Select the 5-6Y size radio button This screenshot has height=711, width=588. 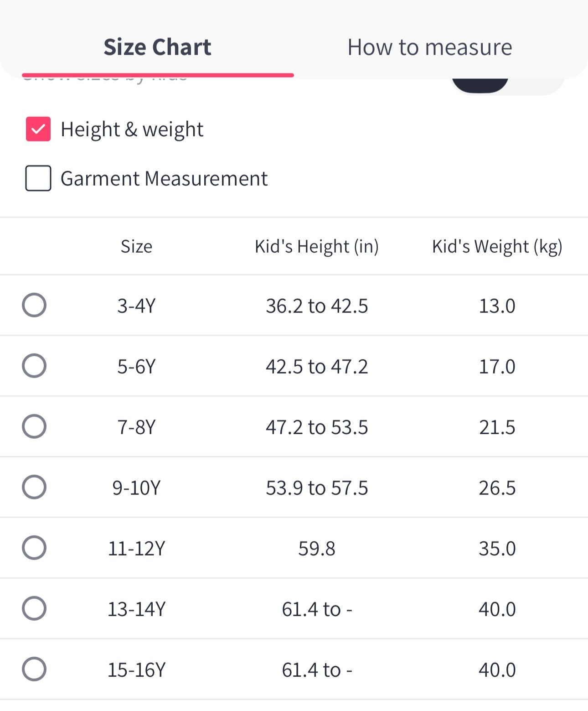click(34, 366)
